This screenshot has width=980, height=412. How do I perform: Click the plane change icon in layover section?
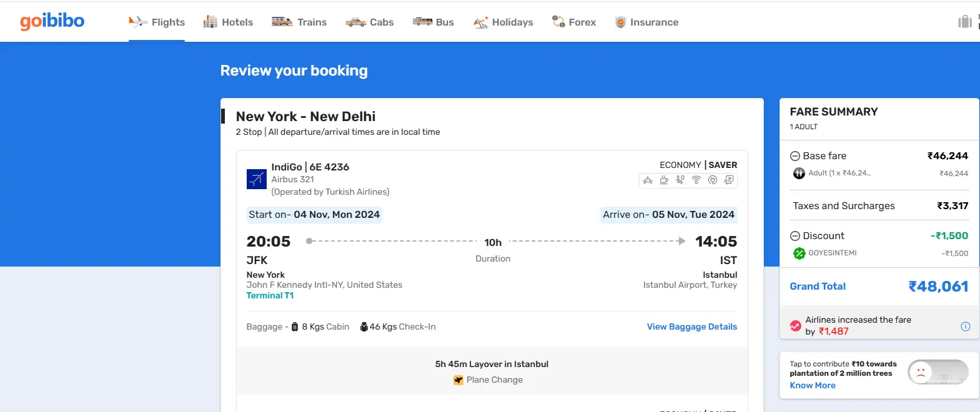pos(459,380)
